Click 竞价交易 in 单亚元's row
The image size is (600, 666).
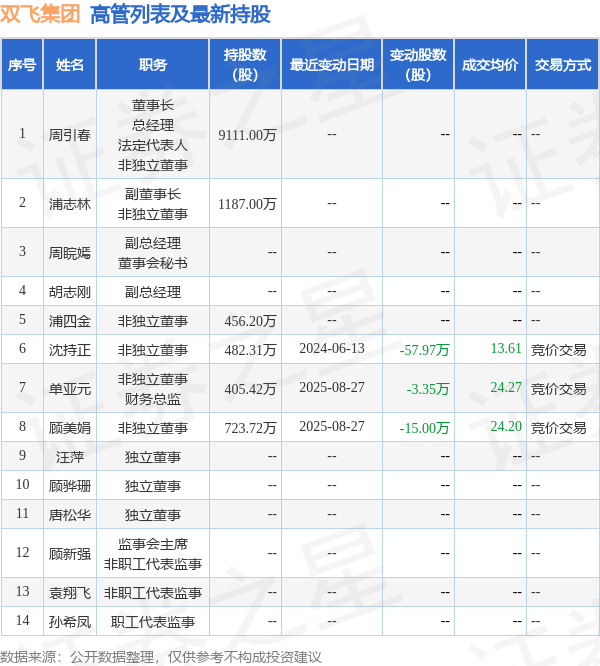click(x=558, y=389)
